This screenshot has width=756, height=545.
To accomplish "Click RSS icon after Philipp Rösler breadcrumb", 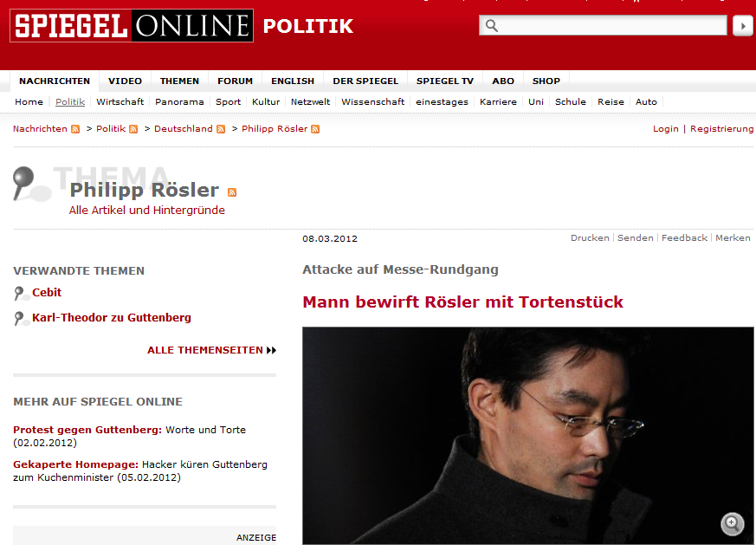I will coord(315,129).
